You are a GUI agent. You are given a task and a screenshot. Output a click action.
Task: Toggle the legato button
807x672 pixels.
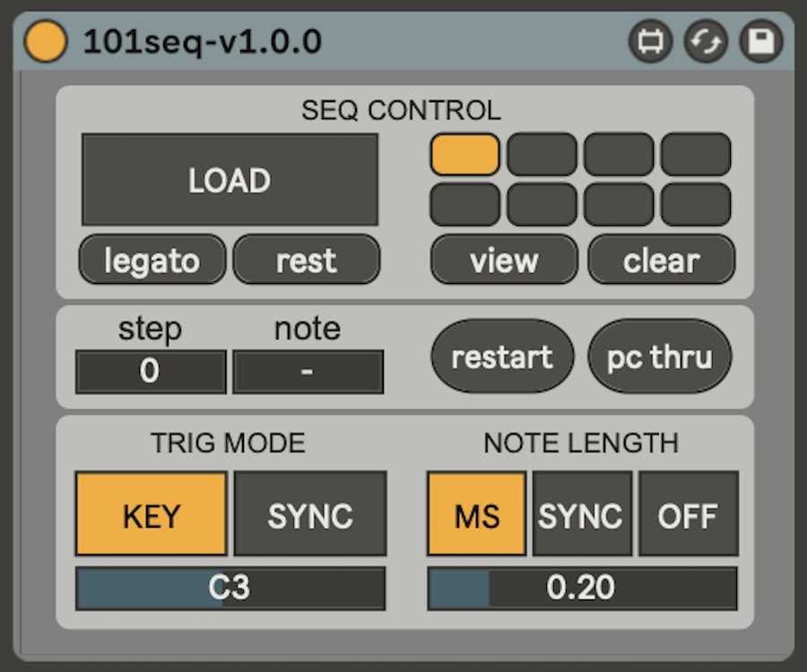point(152,260)
